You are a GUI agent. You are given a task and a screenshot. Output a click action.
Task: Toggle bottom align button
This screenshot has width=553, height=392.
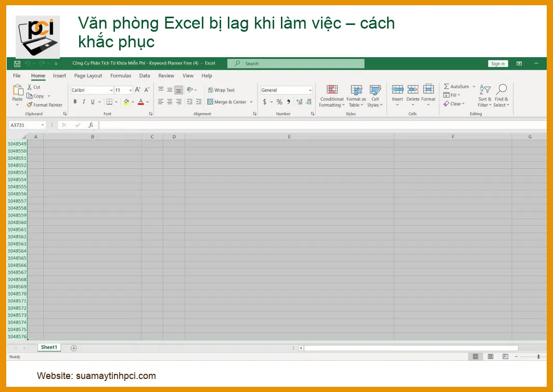tap(179, 90)
